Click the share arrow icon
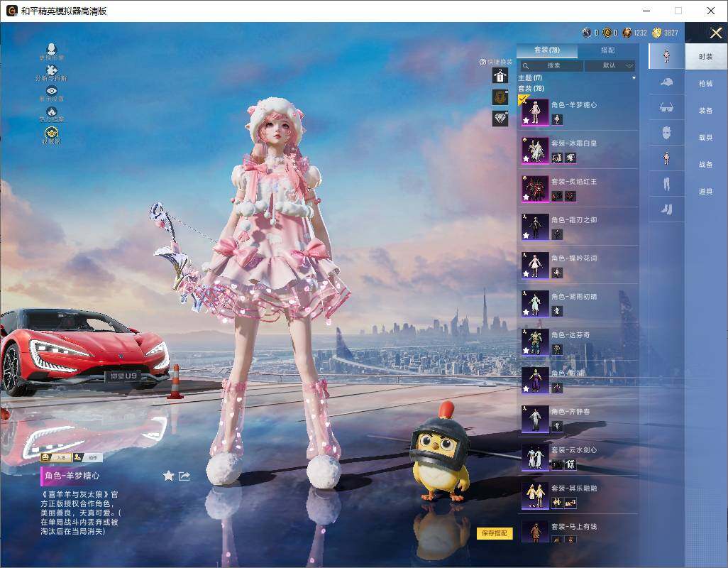 184,476
